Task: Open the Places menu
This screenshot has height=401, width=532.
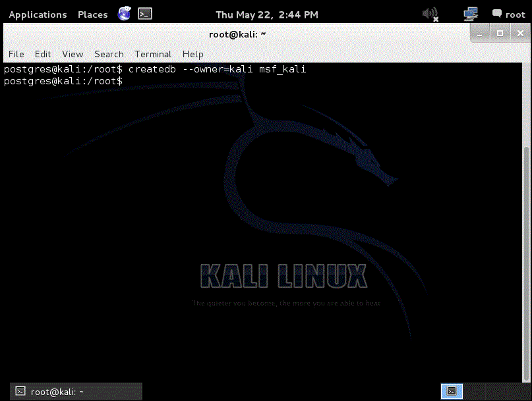Action: 93,14
